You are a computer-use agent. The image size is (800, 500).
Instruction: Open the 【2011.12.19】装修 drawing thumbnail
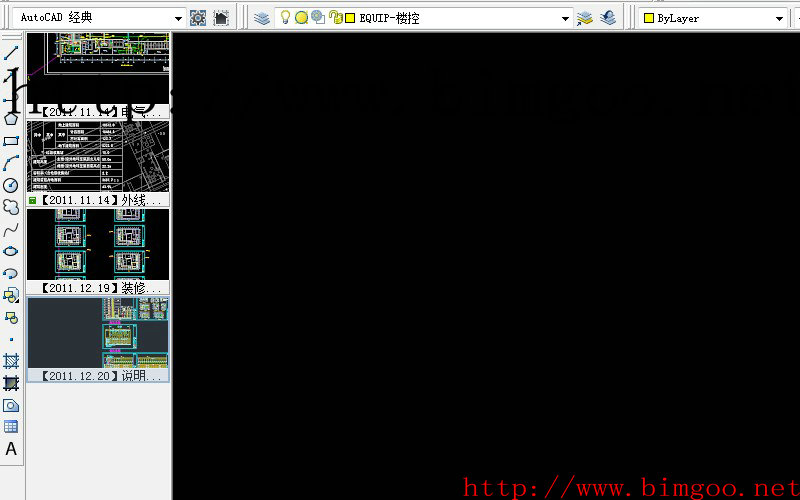pyautogui.click(x=98, y=251)
